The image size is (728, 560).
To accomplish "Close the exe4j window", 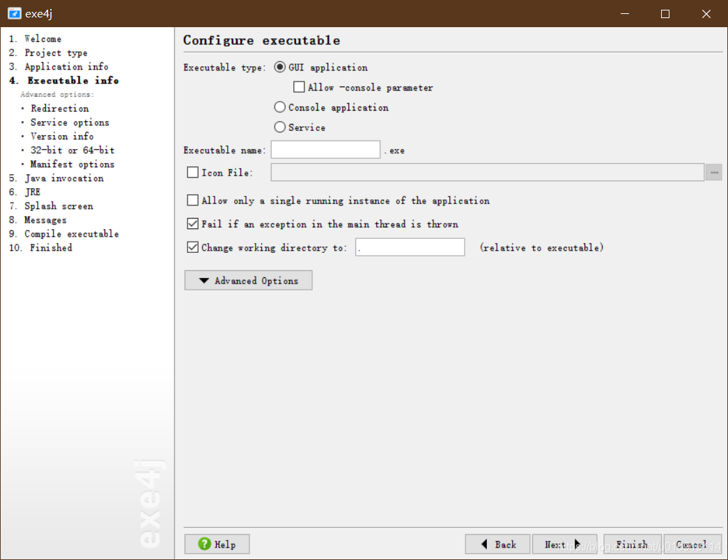I will point(706,14).
